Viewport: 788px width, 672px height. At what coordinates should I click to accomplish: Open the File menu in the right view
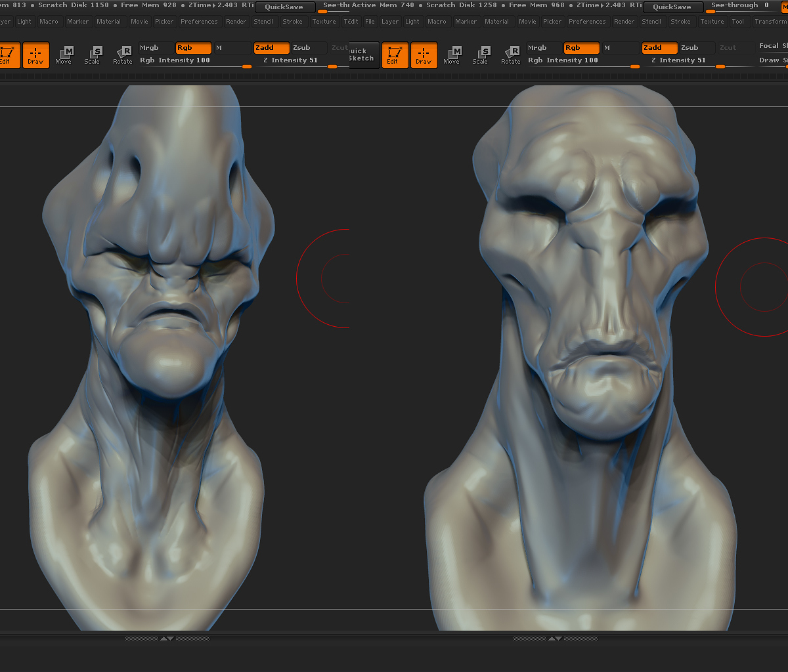point(370,22)
